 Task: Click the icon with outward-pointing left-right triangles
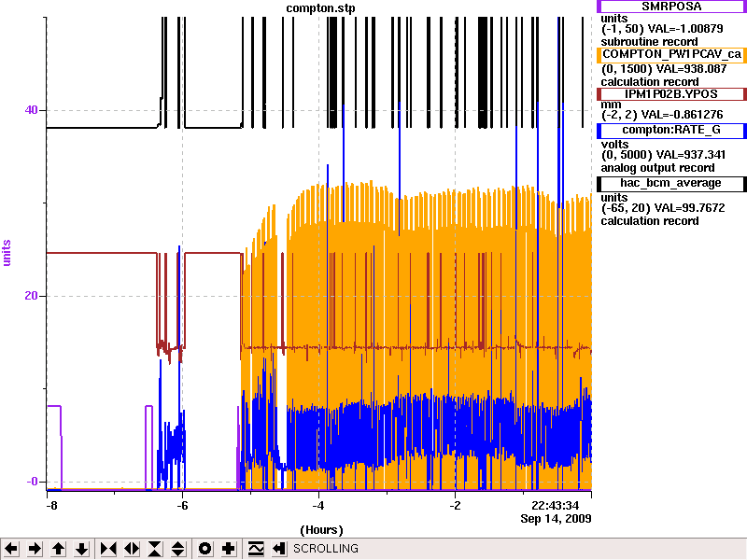pyautogui.click(x=132, y=549)
